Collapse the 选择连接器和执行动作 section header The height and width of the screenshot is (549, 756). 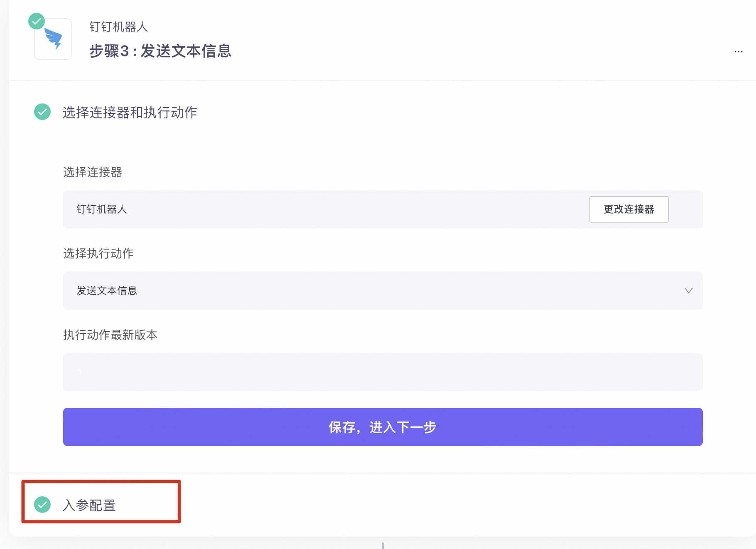(130, 112)
